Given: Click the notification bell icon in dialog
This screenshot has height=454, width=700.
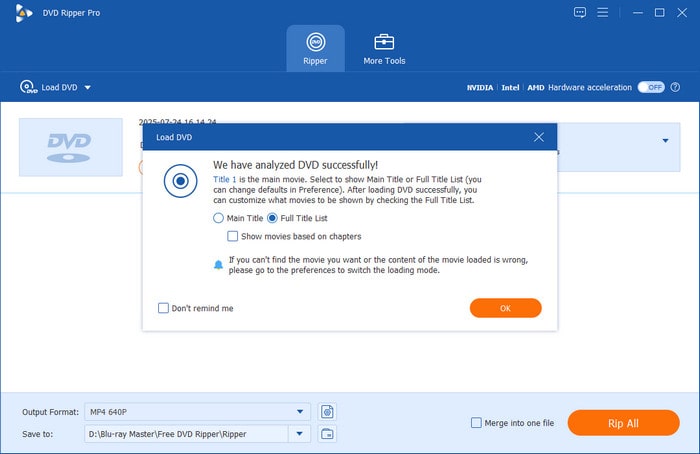Looking at the screenshot, I should (x=218, y=264).
